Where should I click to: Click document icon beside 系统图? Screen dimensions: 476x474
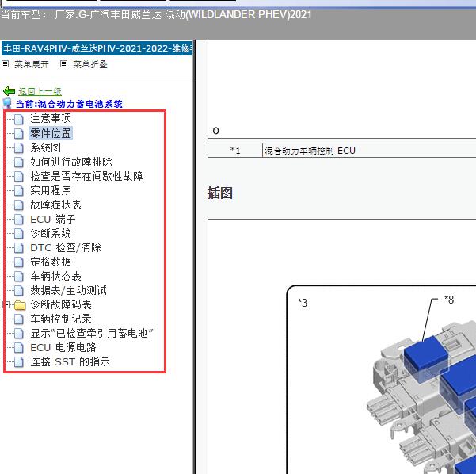19,147
